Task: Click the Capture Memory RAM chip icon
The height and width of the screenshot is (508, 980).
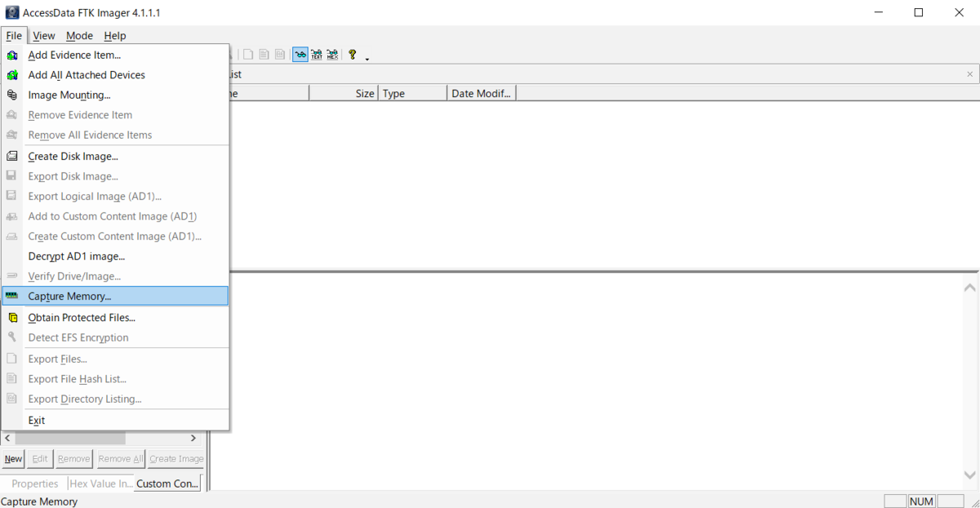Action: (x=12, y=296)
